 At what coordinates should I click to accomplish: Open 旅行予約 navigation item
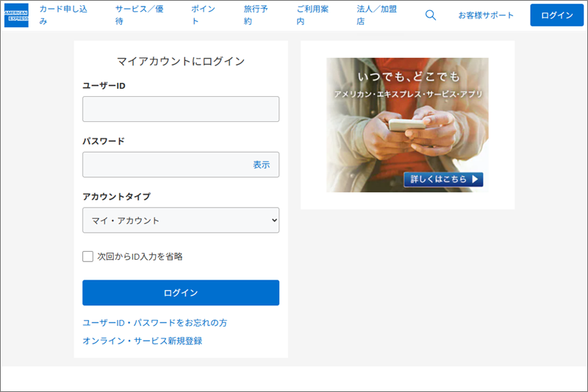click(257, 15)
